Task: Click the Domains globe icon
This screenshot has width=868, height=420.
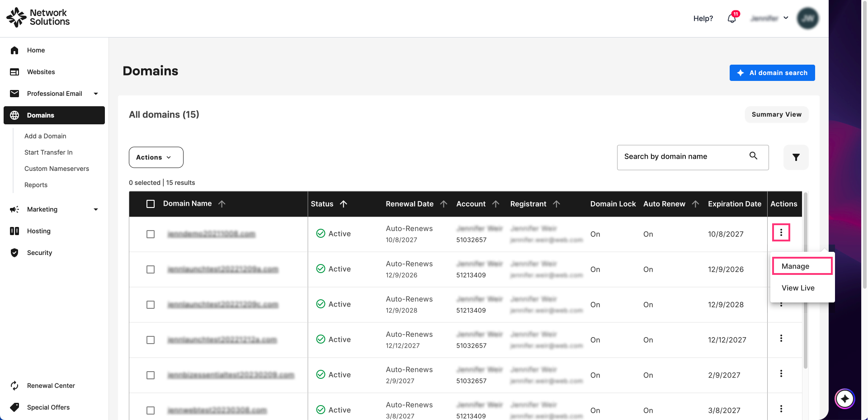Action: [14, 115]
